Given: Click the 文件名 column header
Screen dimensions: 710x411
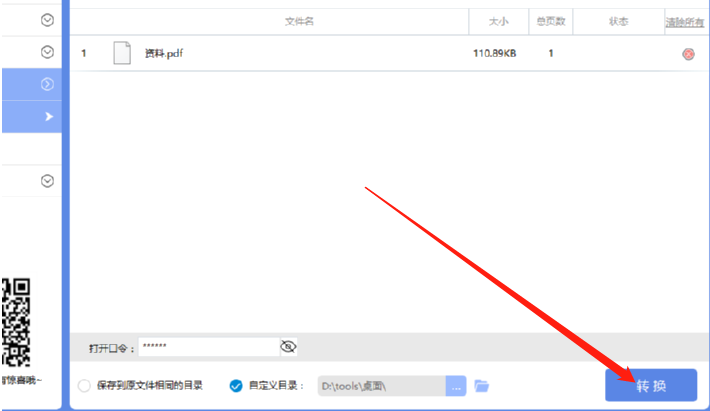Looking at the screenshot, I should (x=299, y=21).
